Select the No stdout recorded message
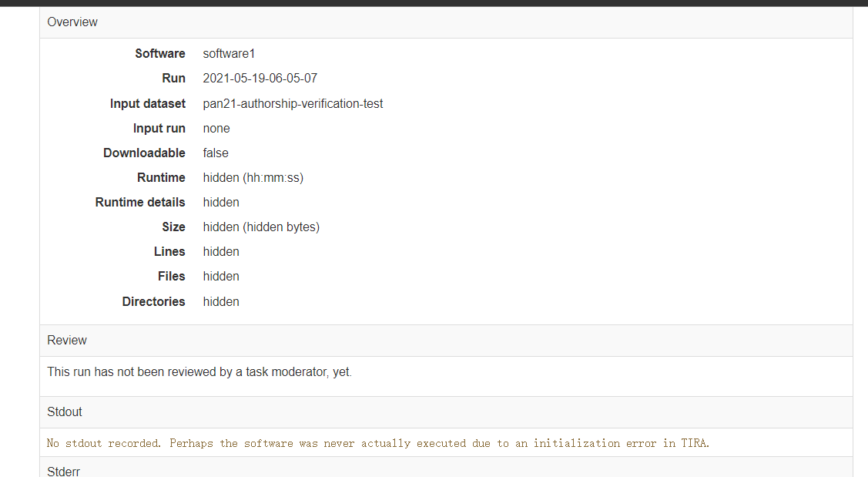 click(x=378, y=443)
